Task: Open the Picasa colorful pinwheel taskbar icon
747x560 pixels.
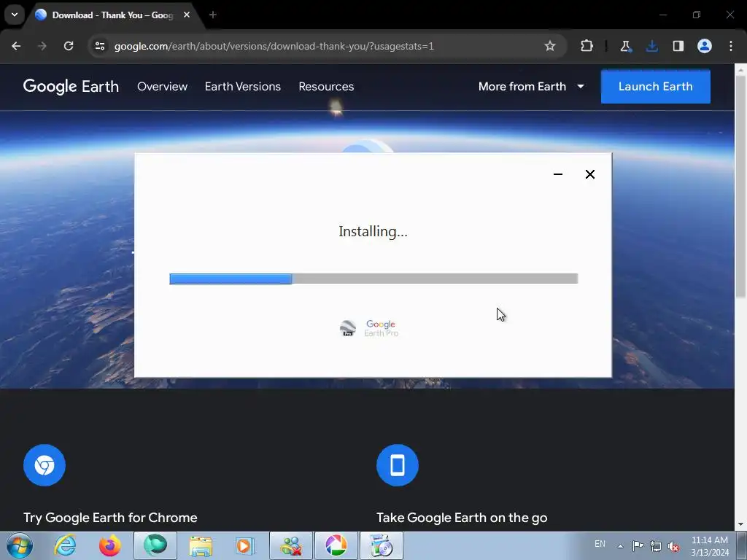Action: [336, 545]
